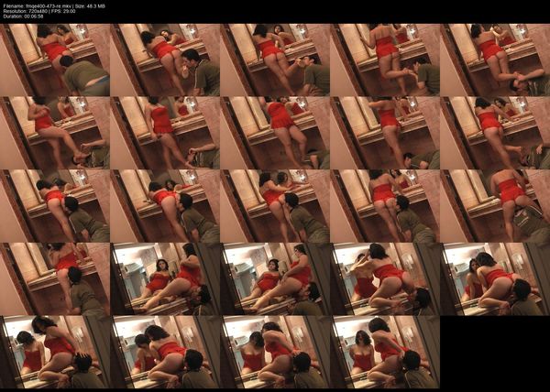Select the second thumbnail in the top row
550x392 pixels.
[x=165, y=60]
